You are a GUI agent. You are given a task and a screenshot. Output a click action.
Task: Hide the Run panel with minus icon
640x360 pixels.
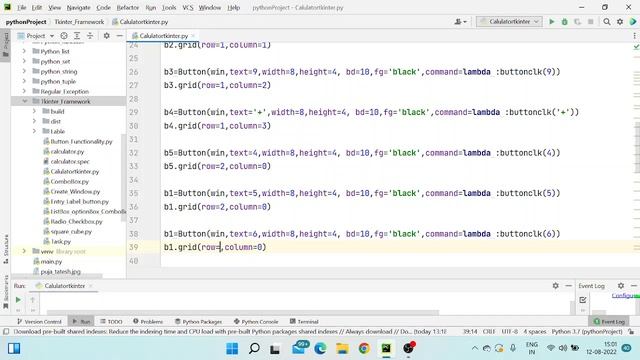coord(569,286)
